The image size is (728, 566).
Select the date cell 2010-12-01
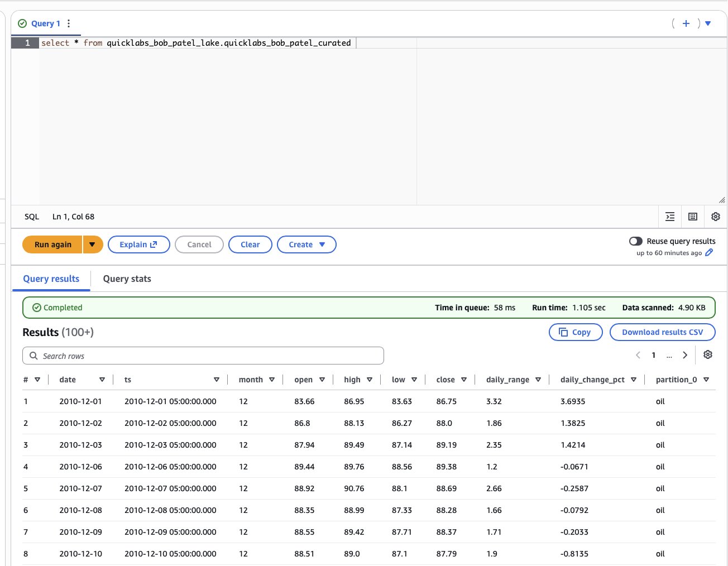tap(81, 401)
